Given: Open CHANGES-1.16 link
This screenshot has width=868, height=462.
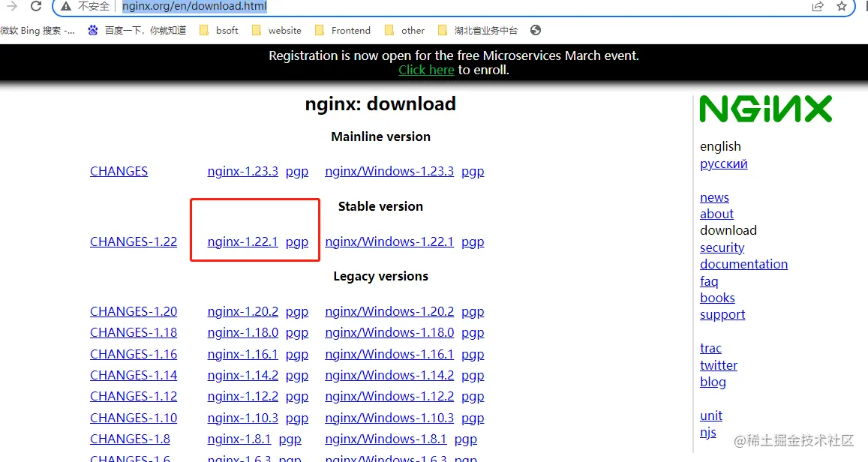Looking at the screenshot, I should tap(134, 354).
